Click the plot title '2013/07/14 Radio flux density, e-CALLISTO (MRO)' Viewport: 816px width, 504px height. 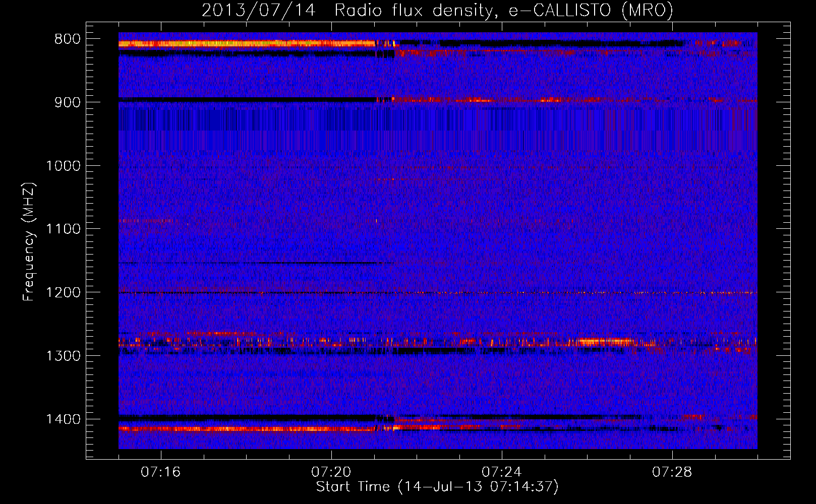tap(437, 10)
